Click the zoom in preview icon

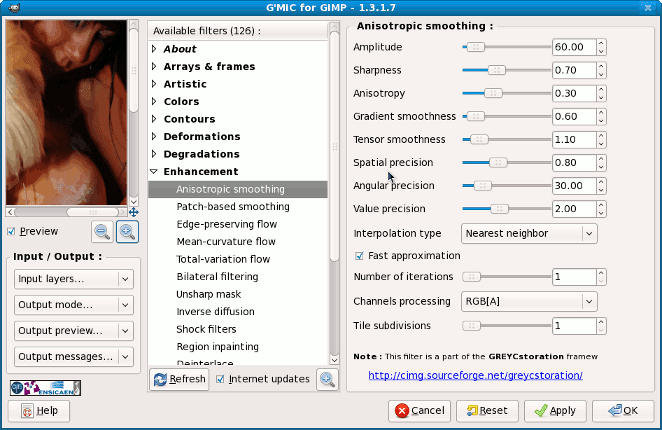click(127, 231)
